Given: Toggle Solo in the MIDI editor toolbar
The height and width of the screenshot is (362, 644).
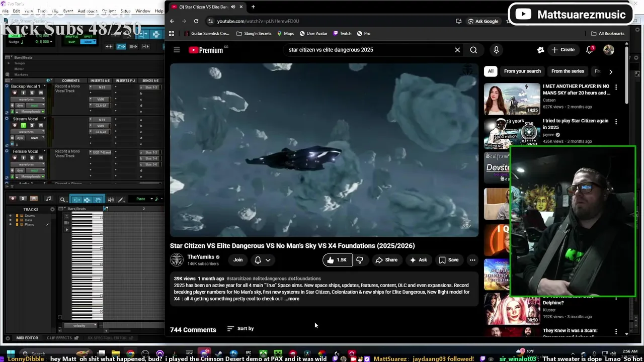Looking at the screenshot, I should [23, 199].
